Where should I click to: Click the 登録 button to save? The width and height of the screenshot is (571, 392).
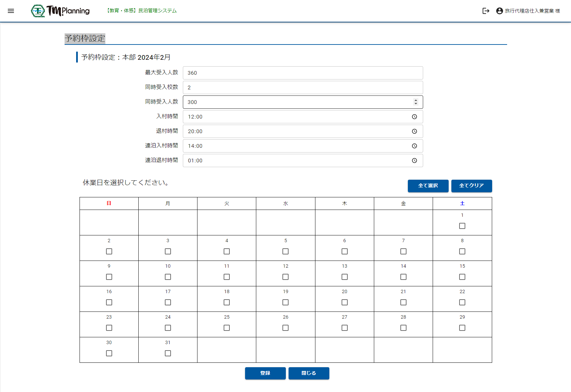[265, 373]
